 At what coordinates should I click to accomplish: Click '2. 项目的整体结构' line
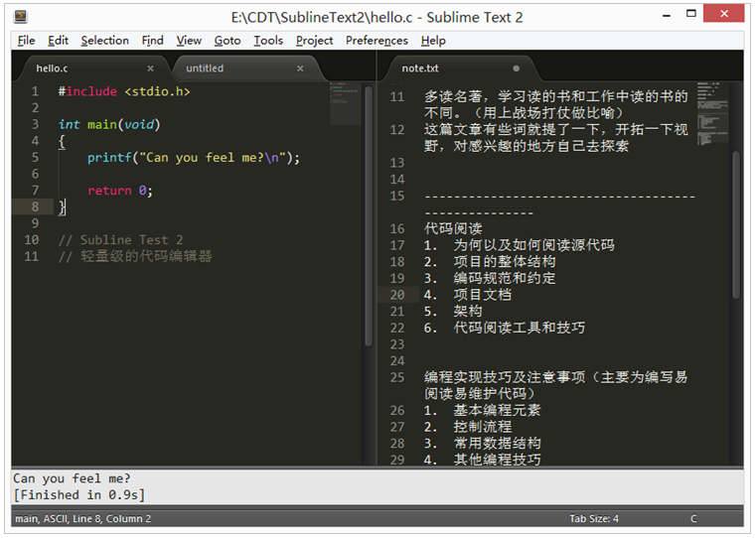pyautogui.click(x=490, y=261)
